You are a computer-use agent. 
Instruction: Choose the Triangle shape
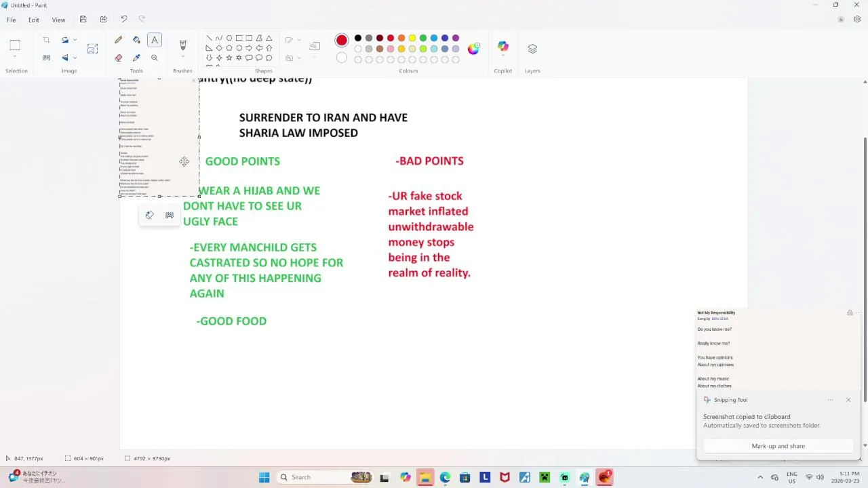pos(269,38)
